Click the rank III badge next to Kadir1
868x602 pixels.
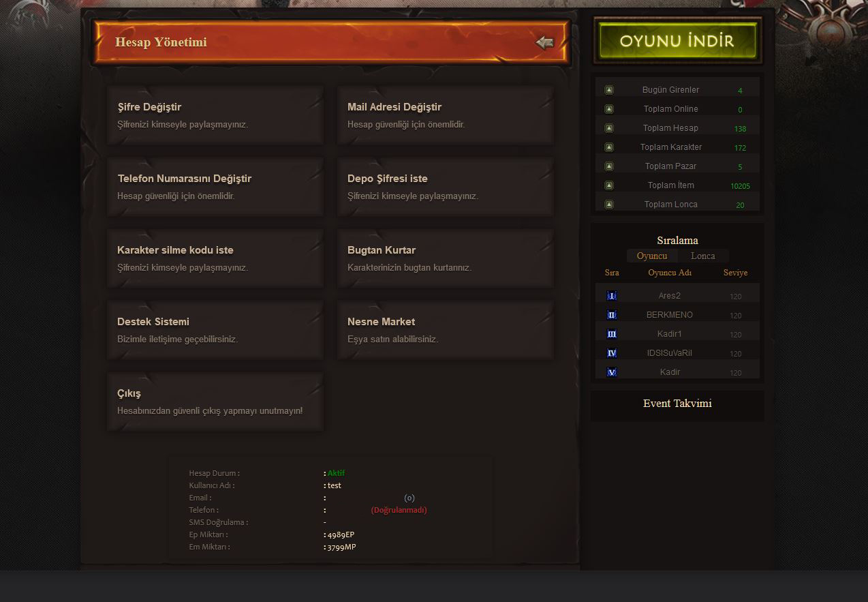612,334
